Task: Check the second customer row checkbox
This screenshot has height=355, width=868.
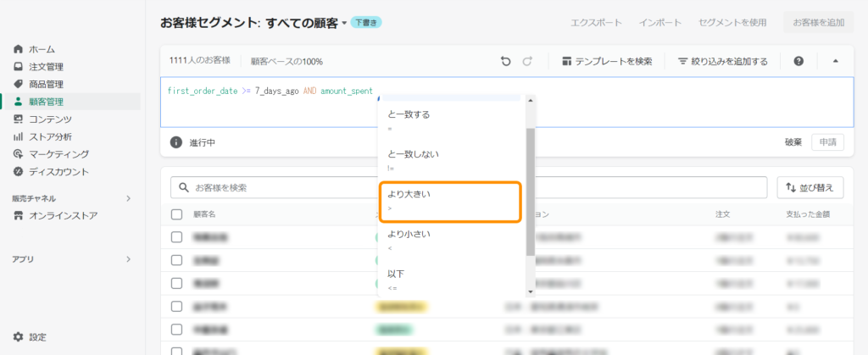Action: 176,260
